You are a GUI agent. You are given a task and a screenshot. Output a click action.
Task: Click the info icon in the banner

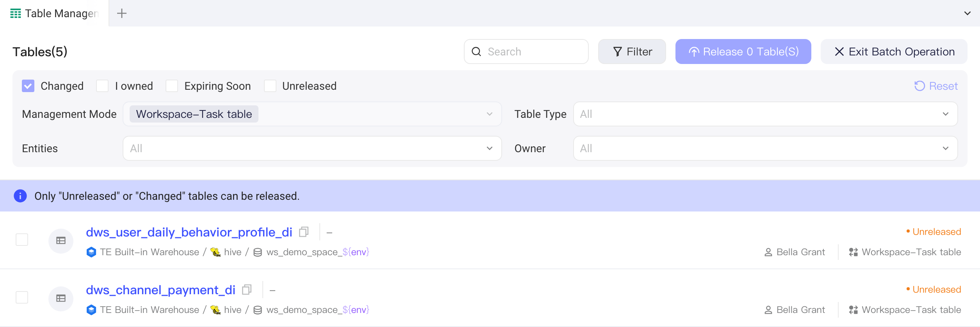pos(20,196)
